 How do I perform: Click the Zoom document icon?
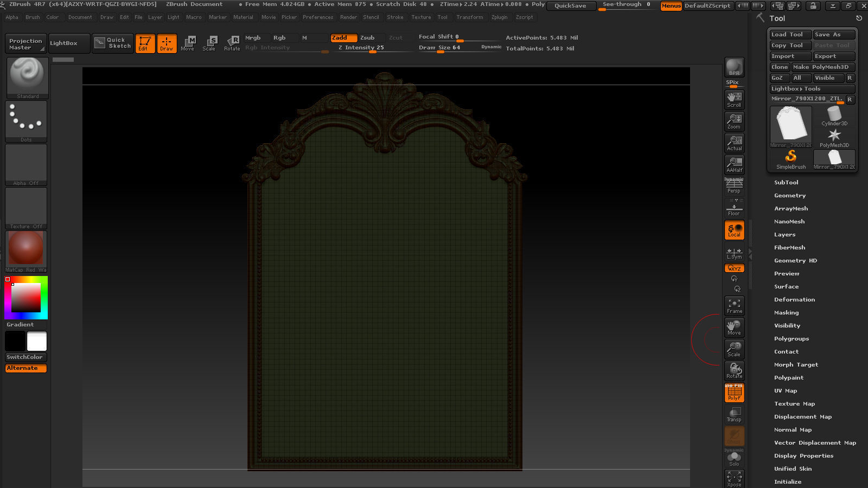(734, 121)
